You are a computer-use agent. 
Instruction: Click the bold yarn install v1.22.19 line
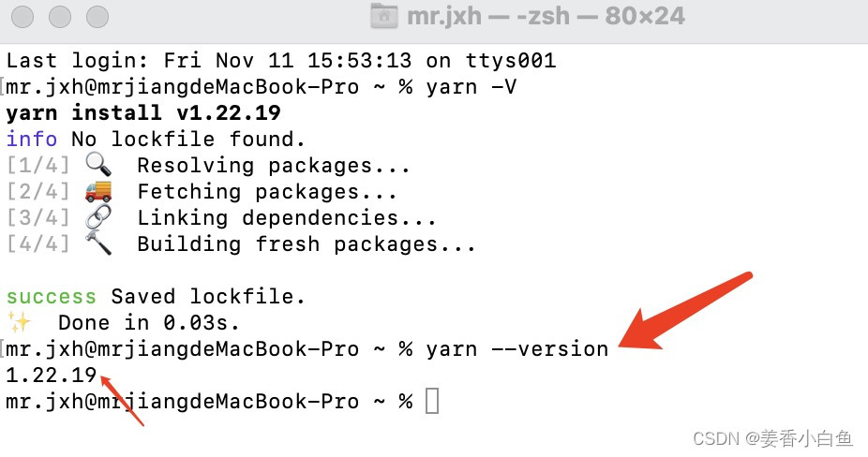click(x=143, y=113)
